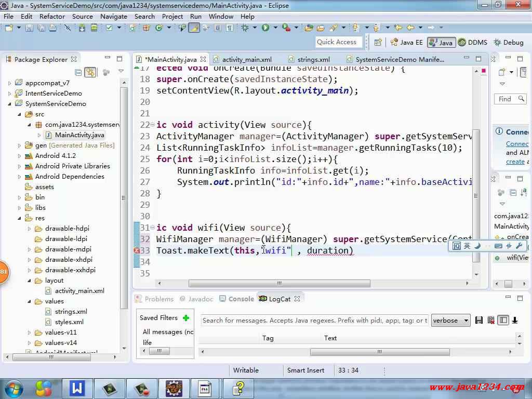Click the Open Type toolbar icon
Image resolution: width=532 pixels, height=399 pixels.
309,28
